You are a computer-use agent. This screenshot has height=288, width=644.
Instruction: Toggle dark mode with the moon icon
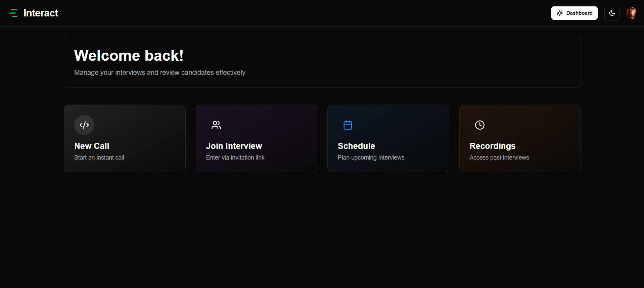(612, 13)
